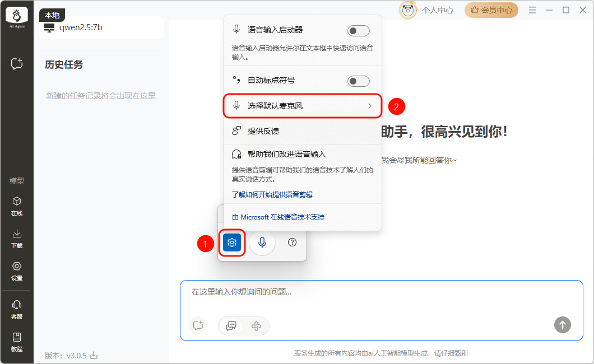Click the new chat icon in sidebar
The image size is (594, 364).
[x=17, y=64]
